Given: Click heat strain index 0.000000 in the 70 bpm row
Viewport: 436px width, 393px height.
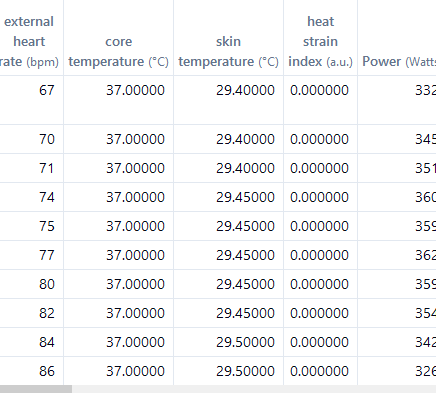Looking at the screenshot, I should pos(319,139).
